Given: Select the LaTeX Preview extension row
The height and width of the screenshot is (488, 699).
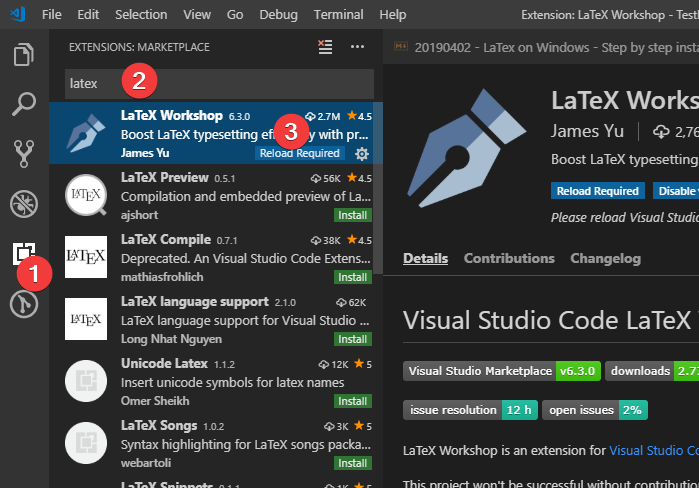Looking at the screenshot, I should tap(216, 195).
